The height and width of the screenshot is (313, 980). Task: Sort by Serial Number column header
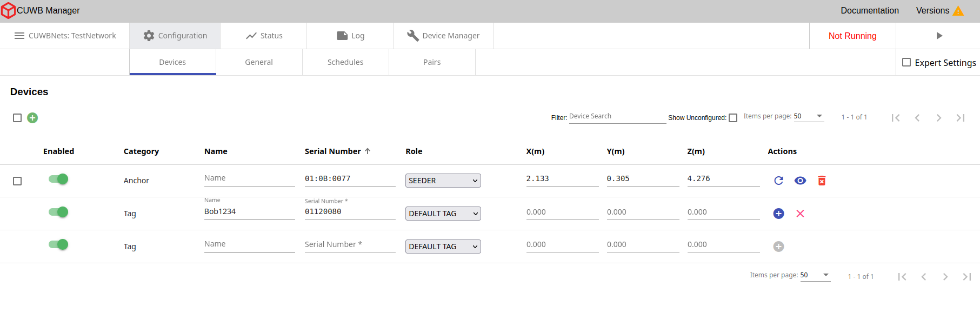click(332, 151)
